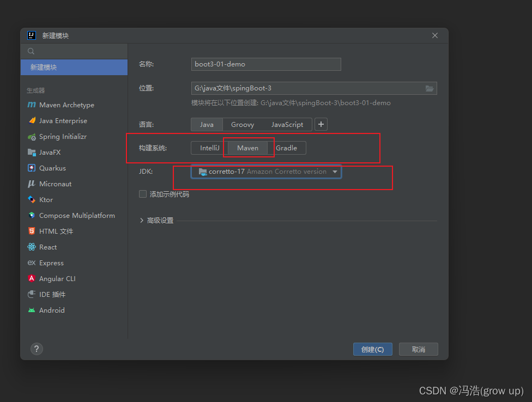Image resolution: width=532 pixels, height=402 pixels.
Task: Add another language with the plus button
Action: pyautogui.click(x=321, y=124)
